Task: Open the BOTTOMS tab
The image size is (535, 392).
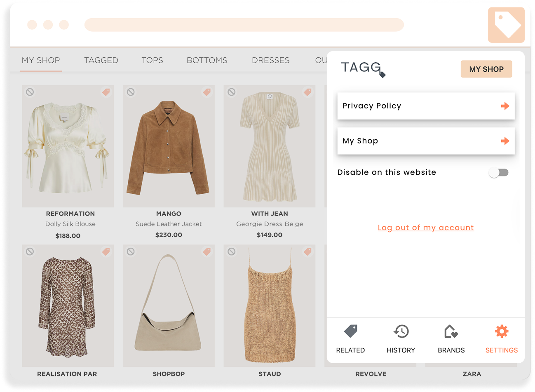Action: [207, 60]
